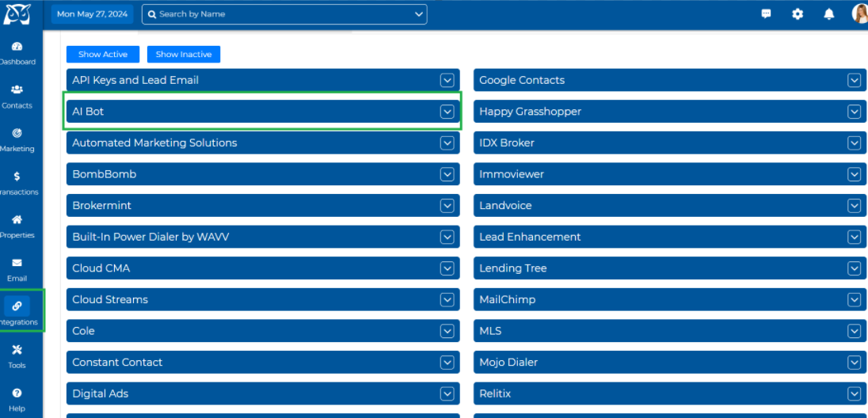Expand the Digital Ads chevron
Viewport: 868px width, 418px height.
(447, 393)
